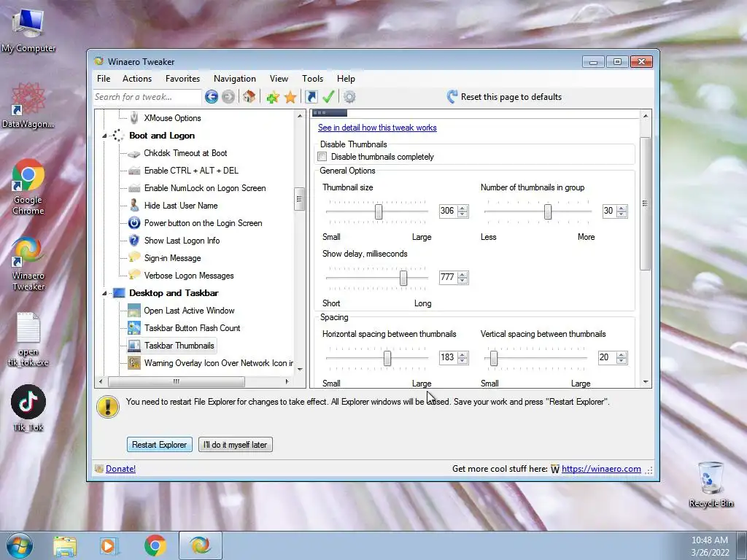
Task: Click the Tik_Tok desktop icon
Action: (28, 408)
